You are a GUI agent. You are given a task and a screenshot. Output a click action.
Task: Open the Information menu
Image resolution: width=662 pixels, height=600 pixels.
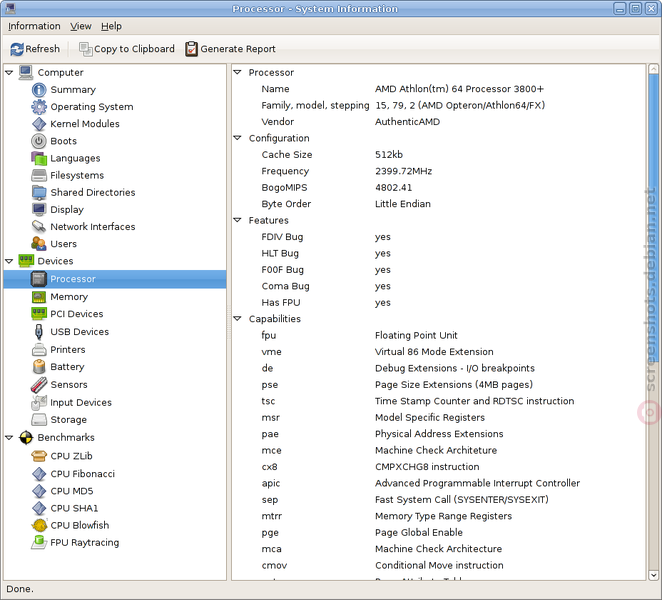[x=34, y=26]
